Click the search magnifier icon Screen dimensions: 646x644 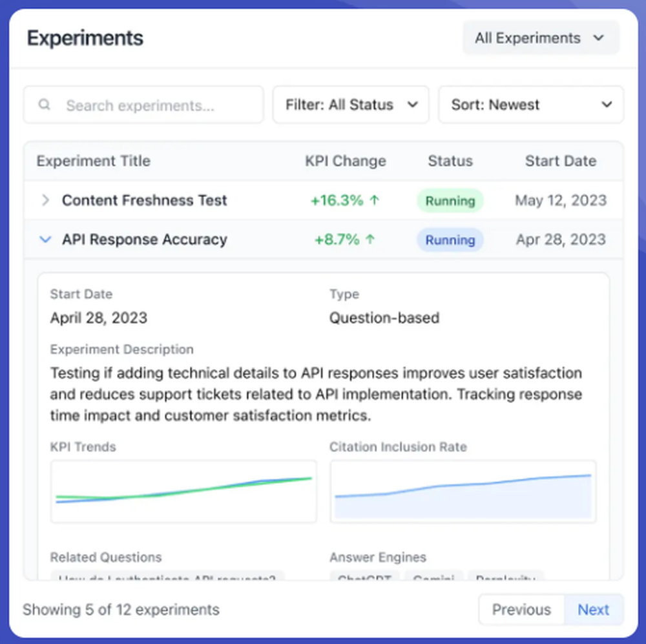point(44,105)
